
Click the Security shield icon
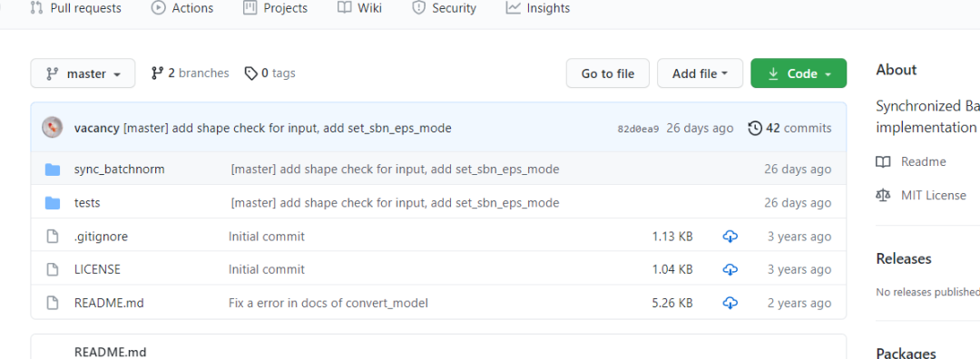418,8
